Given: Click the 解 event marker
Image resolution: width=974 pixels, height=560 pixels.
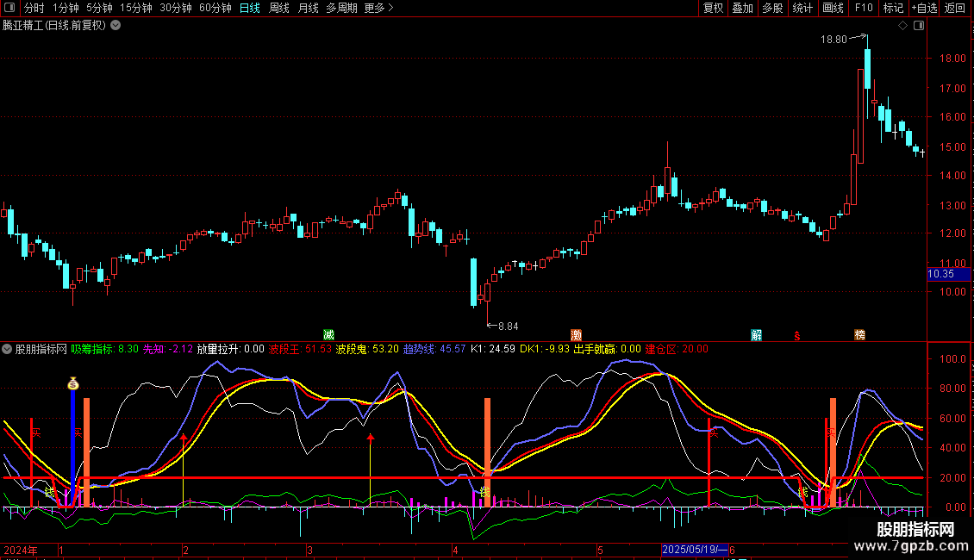Looking at the screenshot, I should (756, 334).
